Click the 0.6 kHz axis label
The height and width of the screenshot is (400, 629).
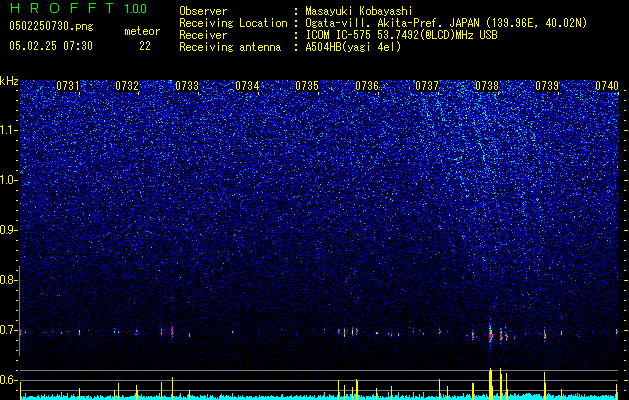tap(9, 380)
